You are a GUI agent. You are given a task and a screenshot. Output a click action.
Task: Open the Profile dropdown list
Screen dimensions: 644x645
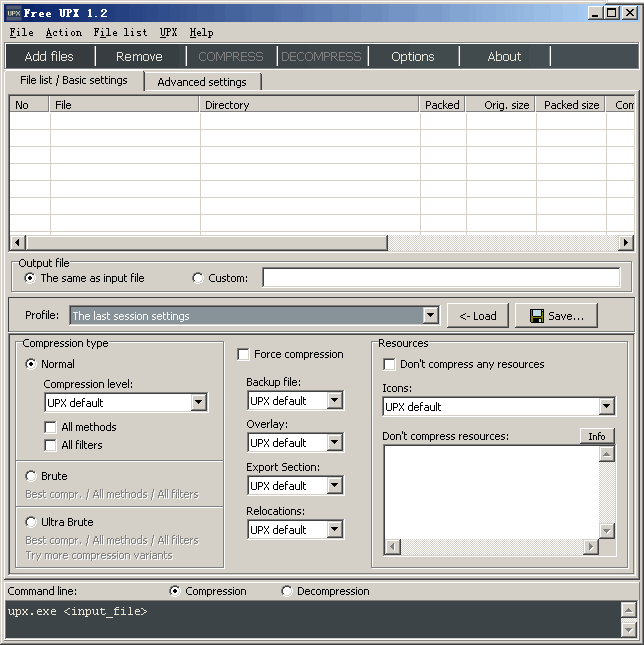(x=430, y=316)
